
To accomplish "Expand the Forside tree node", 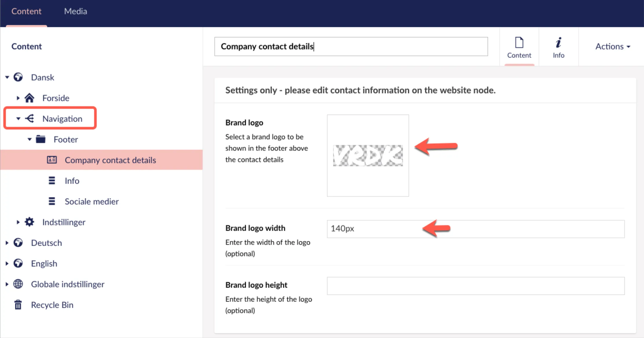I will (x=18, y=98).
